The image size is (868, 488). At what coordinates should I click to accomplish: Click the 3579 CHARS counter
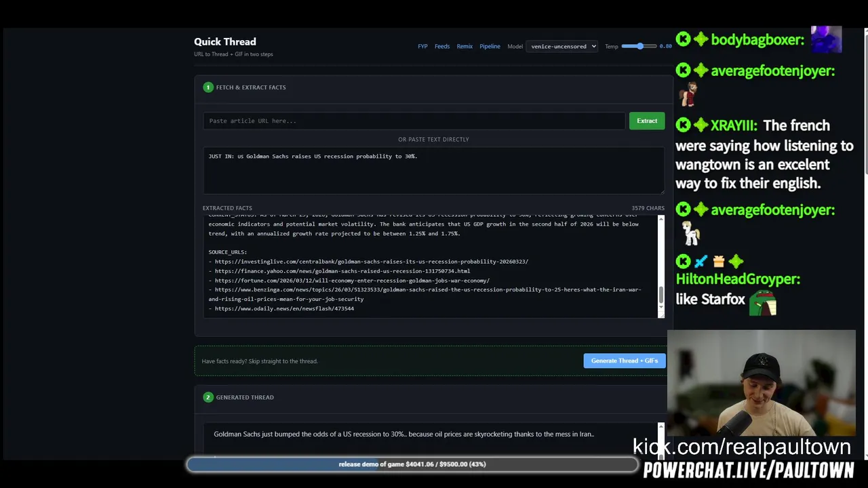(x=648, y=208)
